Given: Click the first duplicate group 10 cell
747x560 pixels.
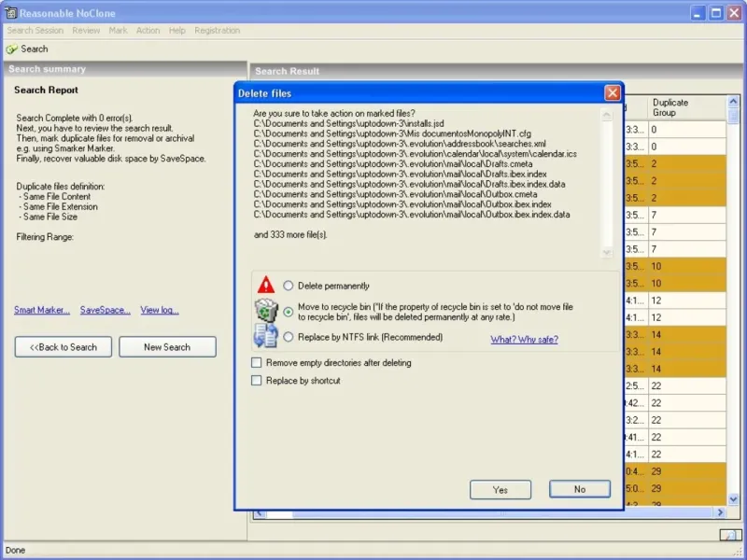Looking at the screenshot, I should pos(687,266).
